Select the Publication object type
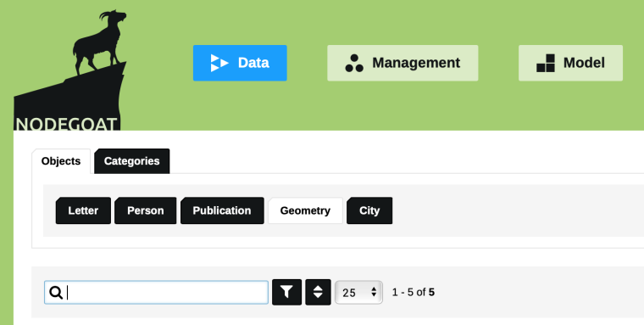 [x=222, y=210]
